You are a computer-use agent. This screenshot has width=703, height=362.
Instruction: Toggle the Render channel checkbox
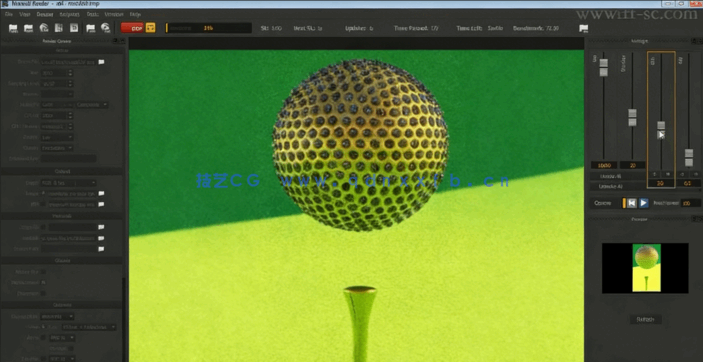coord(43,327)
